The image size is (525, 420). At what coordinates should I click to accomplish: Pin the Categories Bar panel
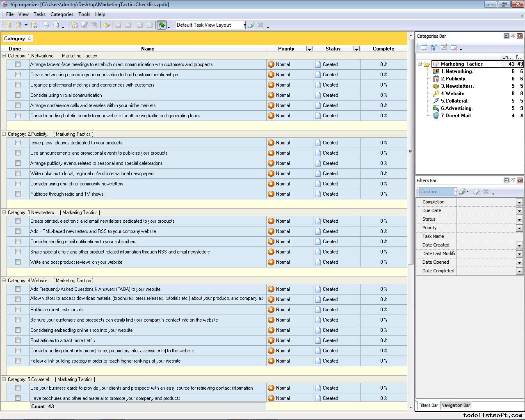point(513,36)
